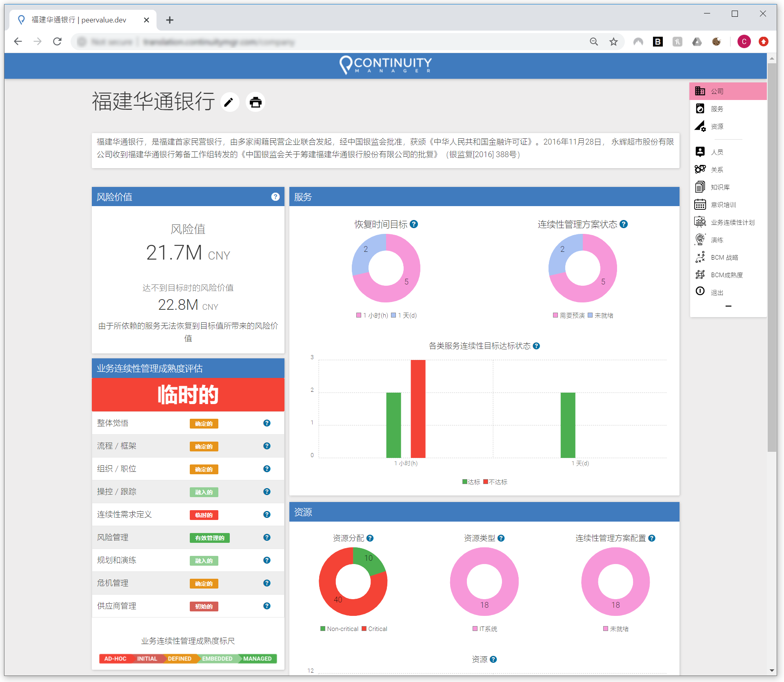Viewport: 784px width, 682px height.
Task: Open the 知识库 knowledge base sidebar item
Action: [x=720, y=187]
